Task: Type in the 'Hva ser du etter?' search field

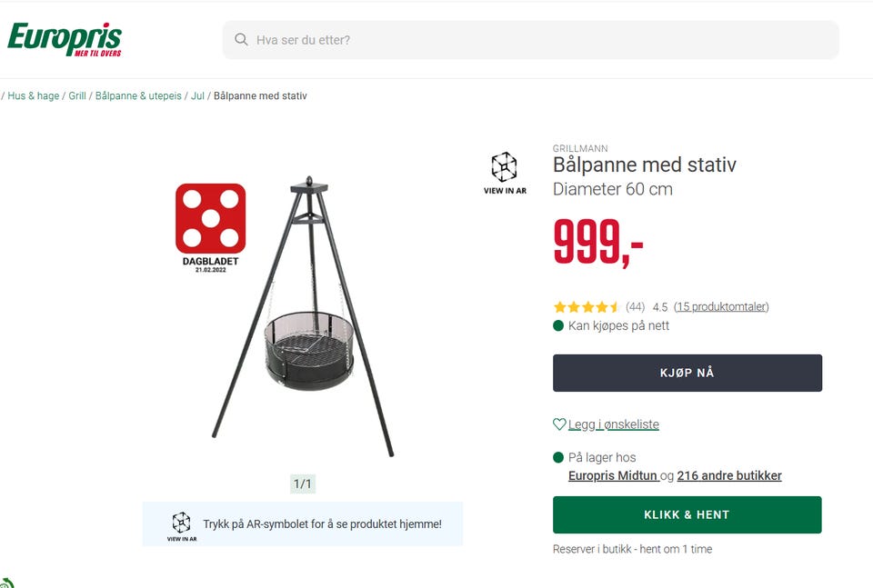Action: click(x=537, y=40)
